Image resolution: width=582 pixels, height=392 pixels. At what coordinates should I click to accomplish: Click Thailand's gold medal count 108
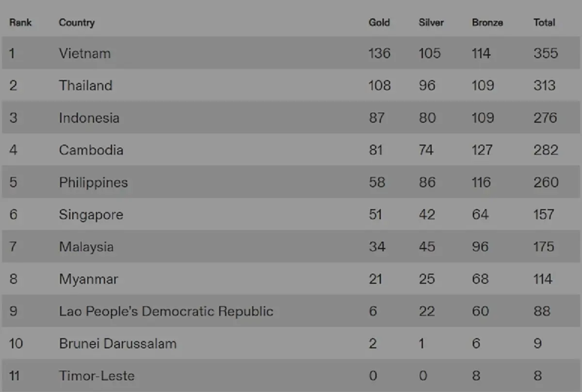pos(379,85)
